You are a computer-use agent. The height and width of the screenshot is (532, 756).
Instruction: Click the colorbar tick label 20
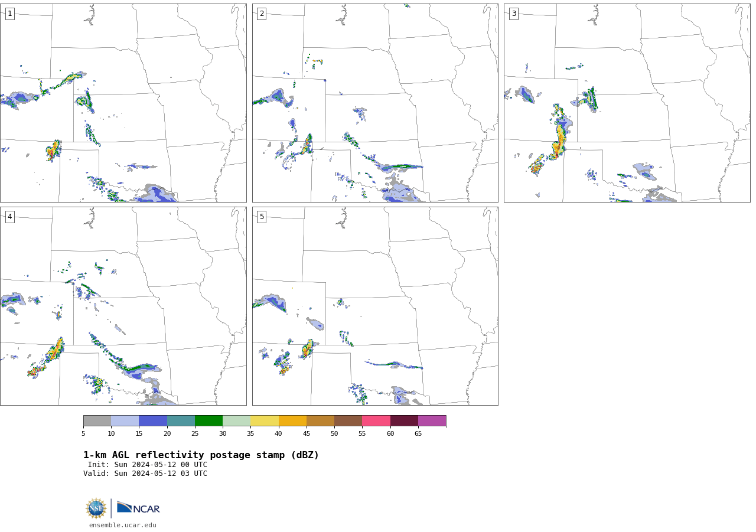[x=167, y=433]
